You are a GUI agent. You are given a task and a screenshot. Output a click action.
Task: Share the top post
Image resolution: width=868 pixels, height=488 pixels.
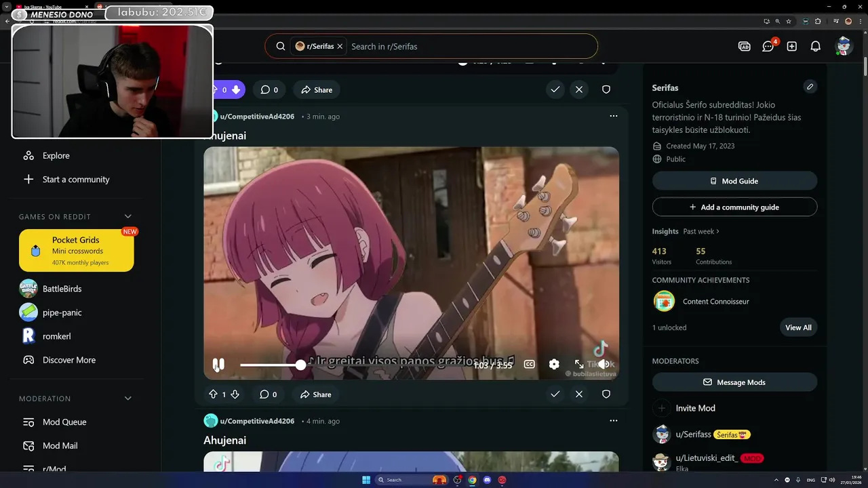(317, 89)
